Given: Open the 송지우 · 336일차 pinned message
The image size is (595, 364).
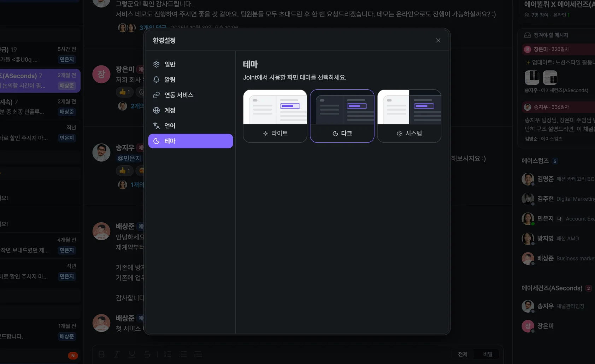Looking at the screenshot, I should click(x=558, y=107).
